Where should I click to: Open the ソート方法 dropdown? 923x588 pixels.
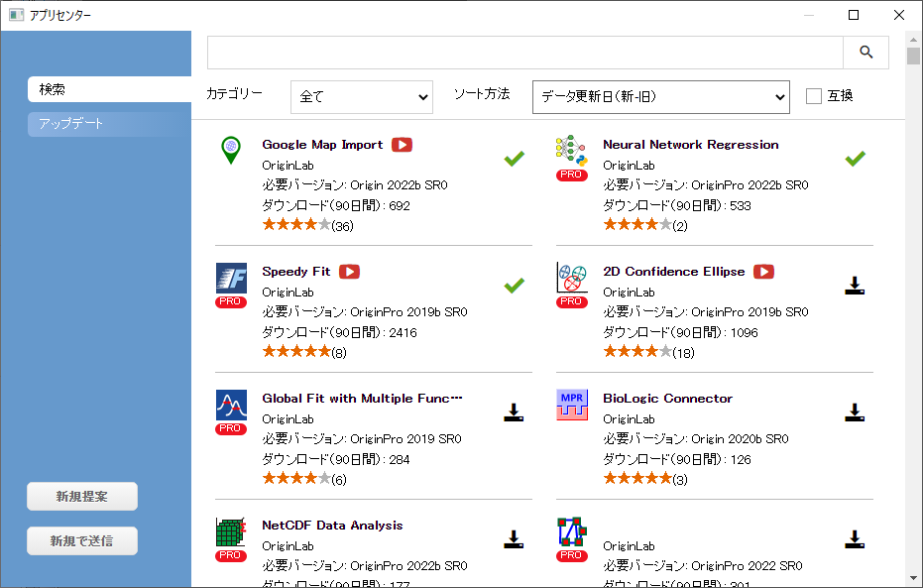coord(661,97)
